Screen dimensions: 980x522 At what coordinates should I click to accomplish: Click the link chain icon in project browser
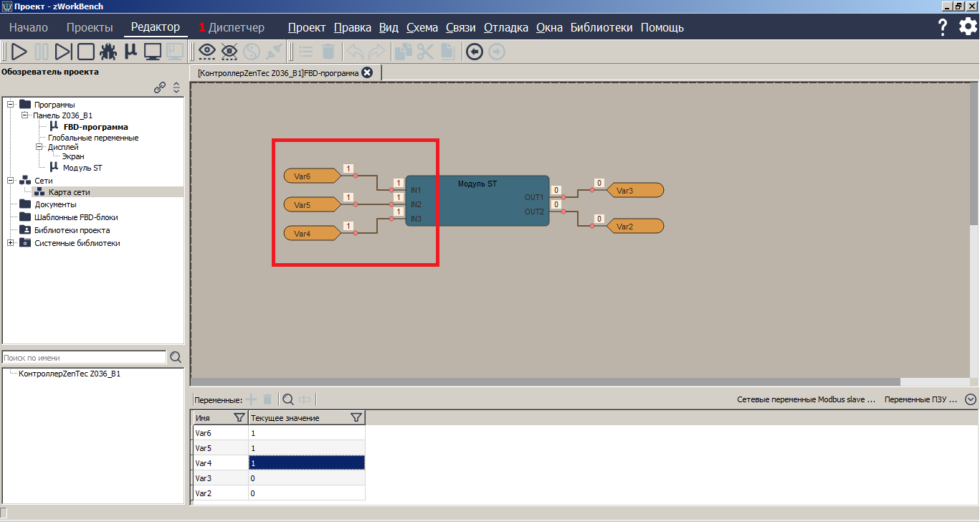pos(161,87)
